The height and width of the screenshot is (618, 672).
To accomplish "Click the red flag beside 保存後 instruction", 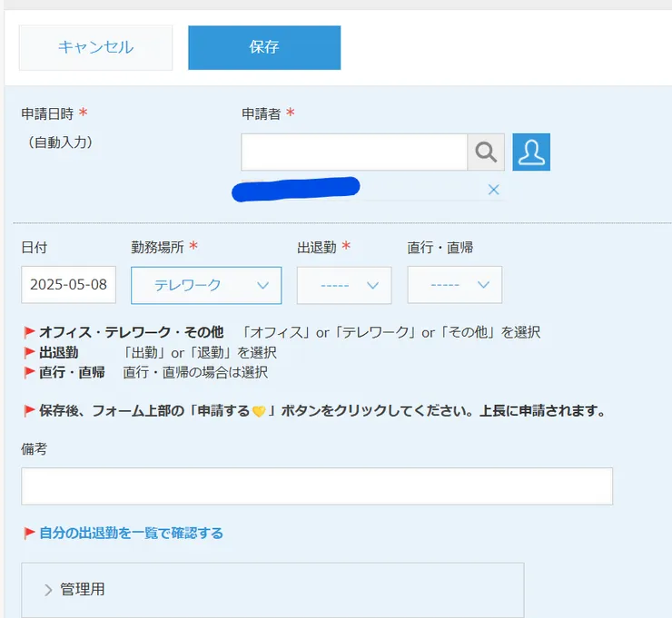I will pos(29,411).
